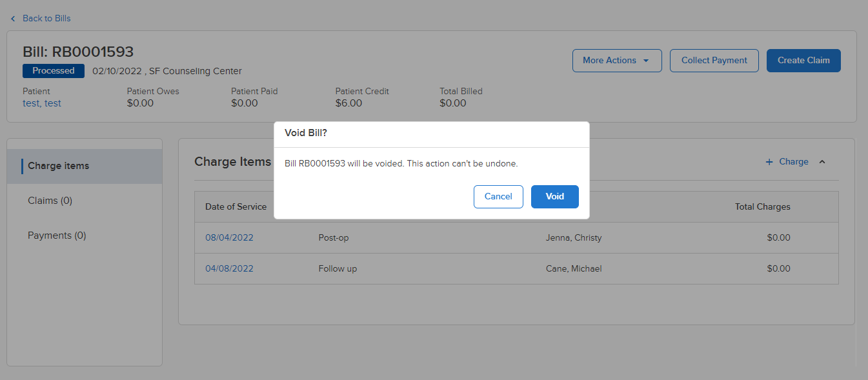Click the Date of Service column header
Screen dimensions: 868x380
(236, 207)
